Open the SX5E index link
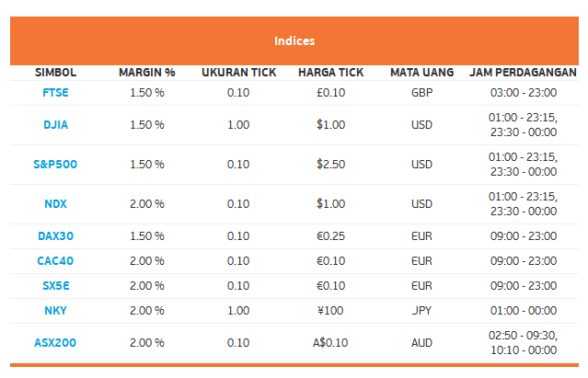The image size is (588, 378). tap(55, 286)
